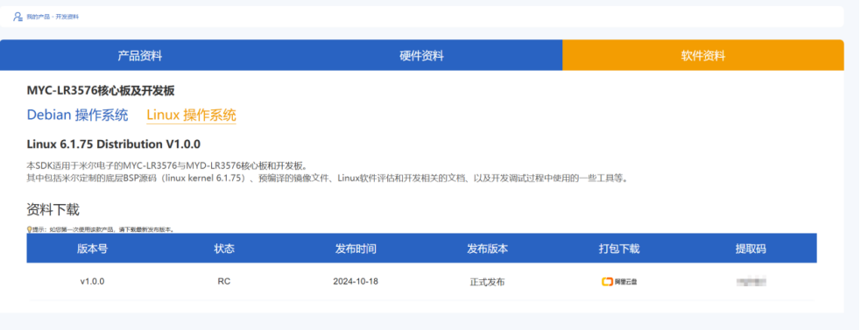868x330 pixels.
Task: Click the MYC-LR3576核心板及开发板 title
Action: [x=101, y=91]
